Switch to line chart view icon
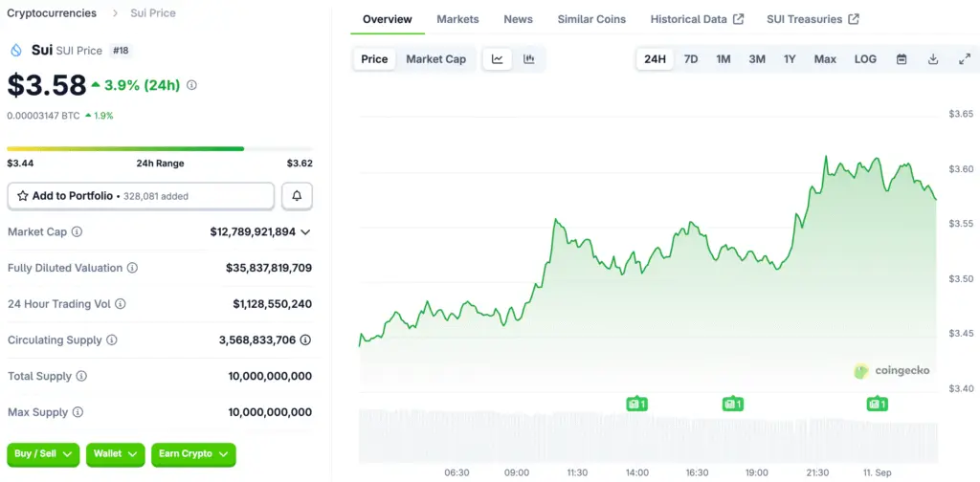Viewport: 980px width, 482px height. tap(498, 59)
